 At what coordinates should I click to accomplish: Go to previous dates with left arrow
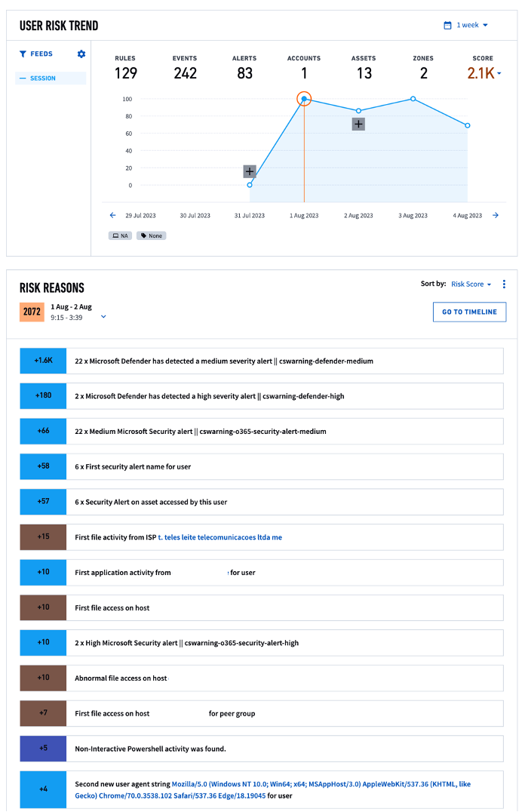pyautogui.click(x=113, y=215)
